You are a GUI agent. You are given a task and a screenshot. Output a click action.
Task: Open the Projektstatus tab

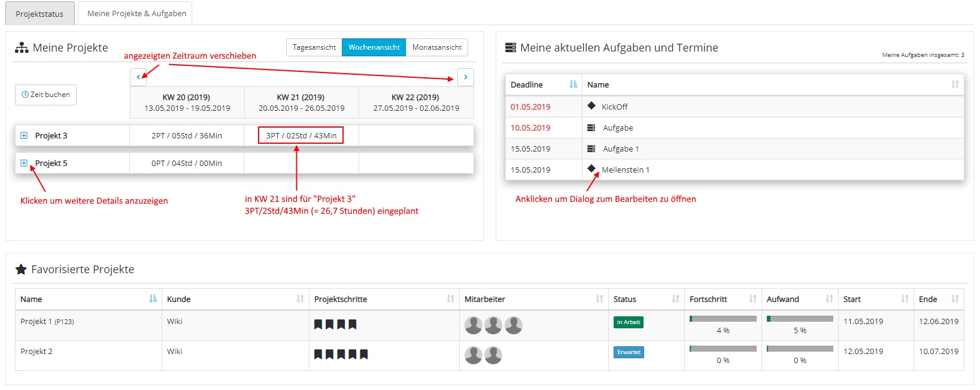tap(40, 14)
